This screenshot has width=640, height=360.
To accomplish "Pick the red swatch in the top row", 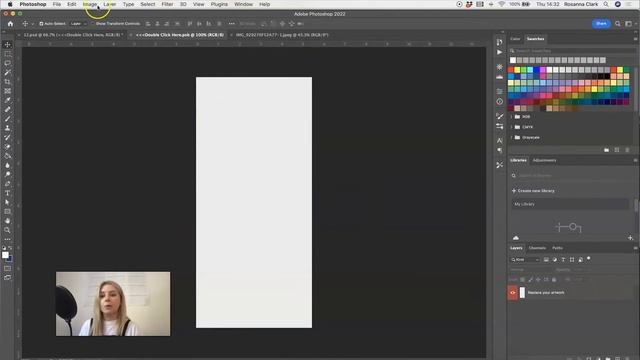I will tap(511, 70).
